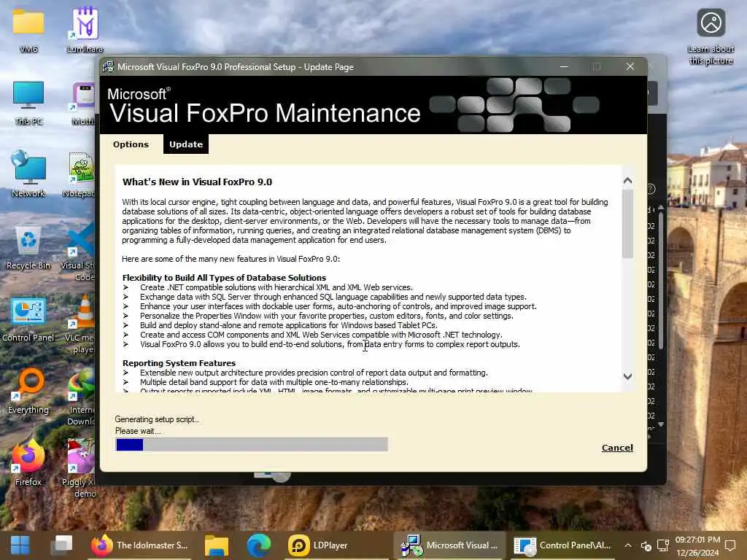The width and height of the screenshot is (747, 560).
Task: Open the Windows Start menu
Action: (x=20, y=545)
